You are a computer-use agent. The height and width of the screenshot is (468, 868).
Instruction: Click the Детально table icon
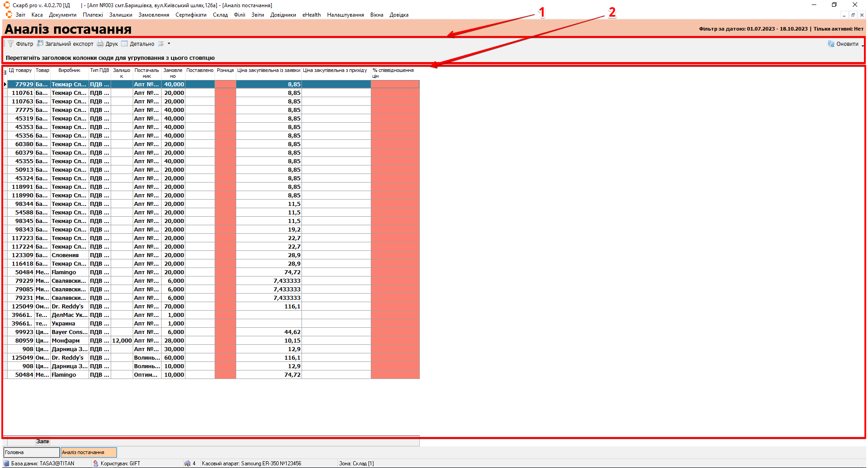point(125,44)
